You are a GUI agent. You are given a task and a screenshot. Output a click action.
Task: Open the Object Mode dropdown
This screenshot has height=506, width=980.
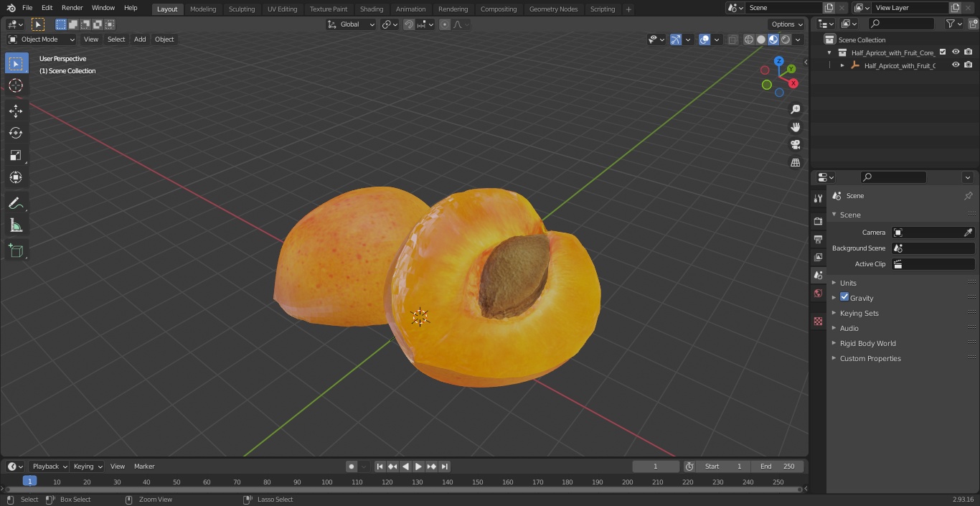click(42, 39)
